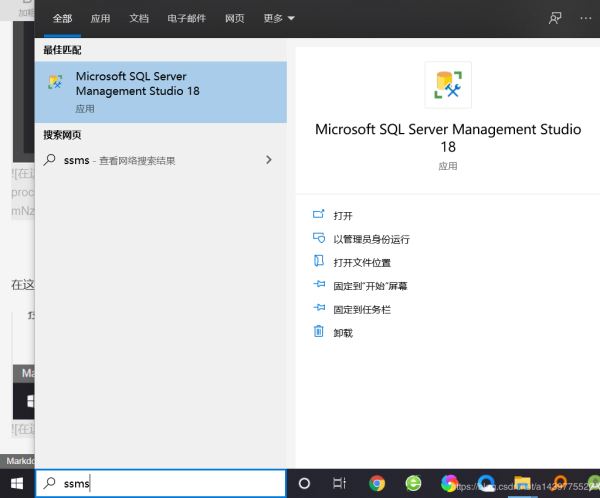This screenshot has width=600, height=498.
Task: Switch to the 应用 tab
Action: 100,18
